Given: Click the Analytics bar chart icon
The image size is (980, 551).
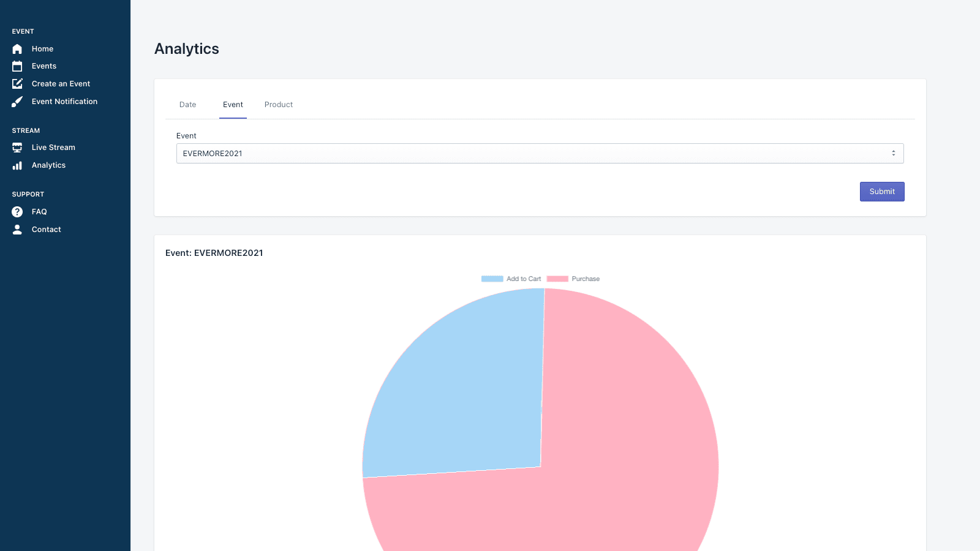Looking at the screenshot, I should tap(17, 165).
